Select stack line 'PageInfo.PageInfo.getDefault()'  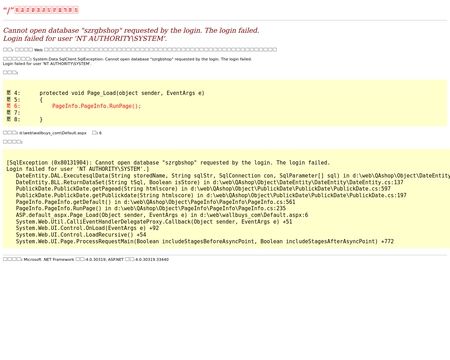pos(155,202)
